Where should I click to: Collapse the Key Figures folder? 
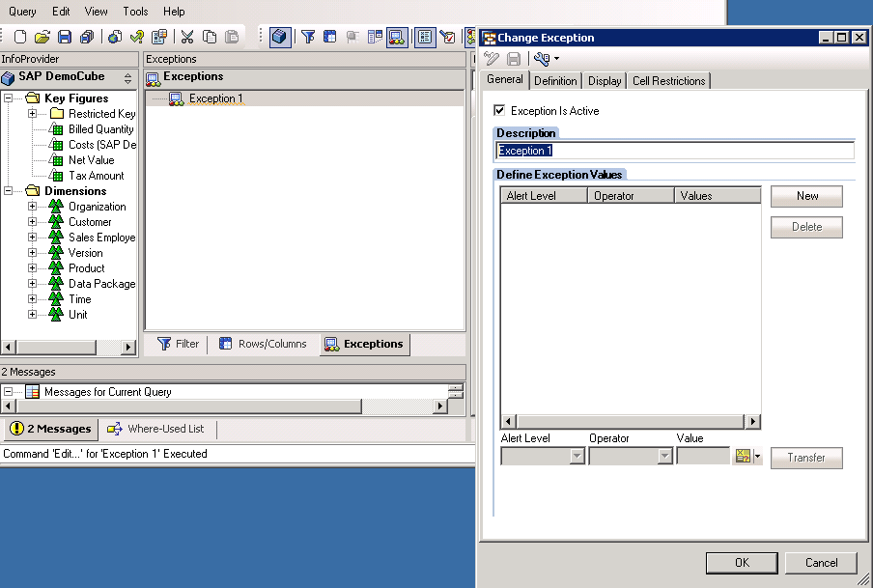[9, 98]
